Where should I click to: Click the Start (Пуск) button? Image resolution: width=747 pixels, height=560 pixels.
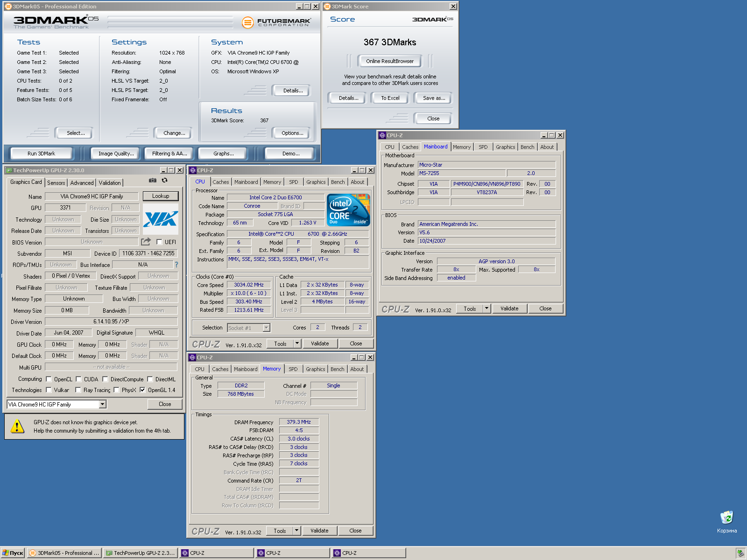(x=13, y=553)
